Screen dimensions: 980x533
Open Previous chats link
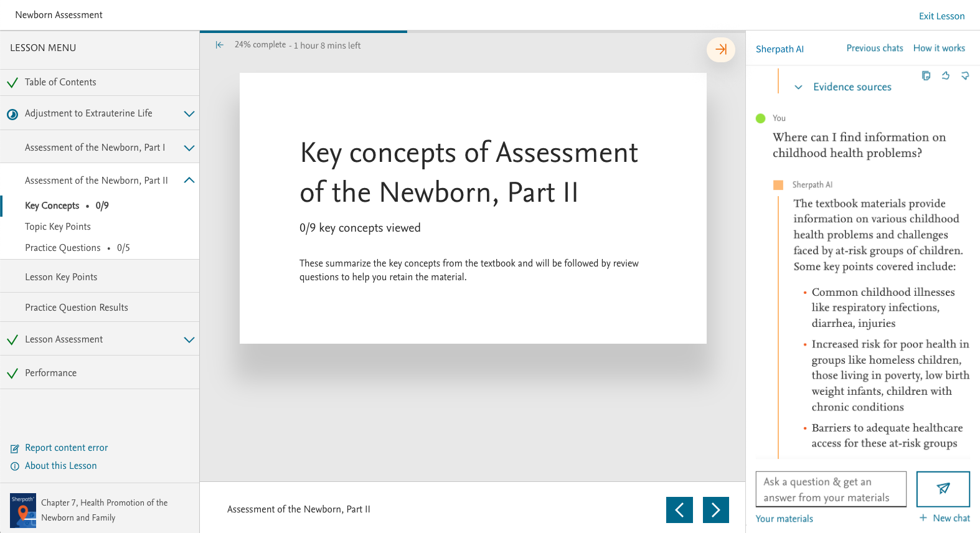[x=874, y=48]
